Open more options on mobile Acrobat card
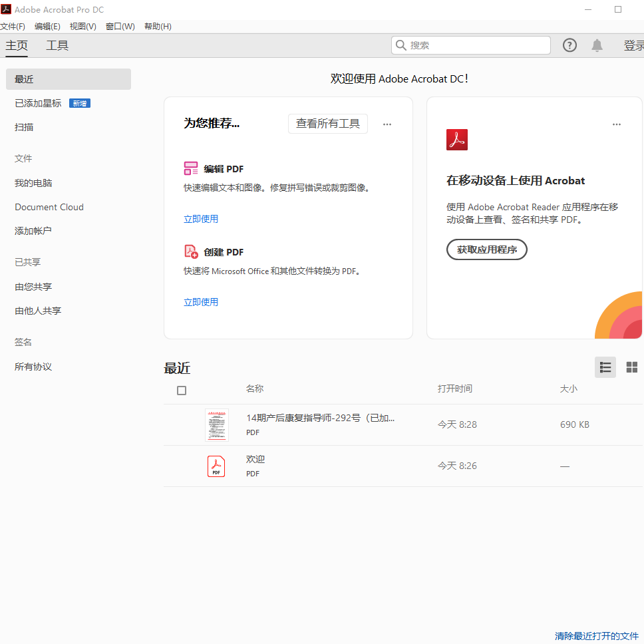 [617, 124]
